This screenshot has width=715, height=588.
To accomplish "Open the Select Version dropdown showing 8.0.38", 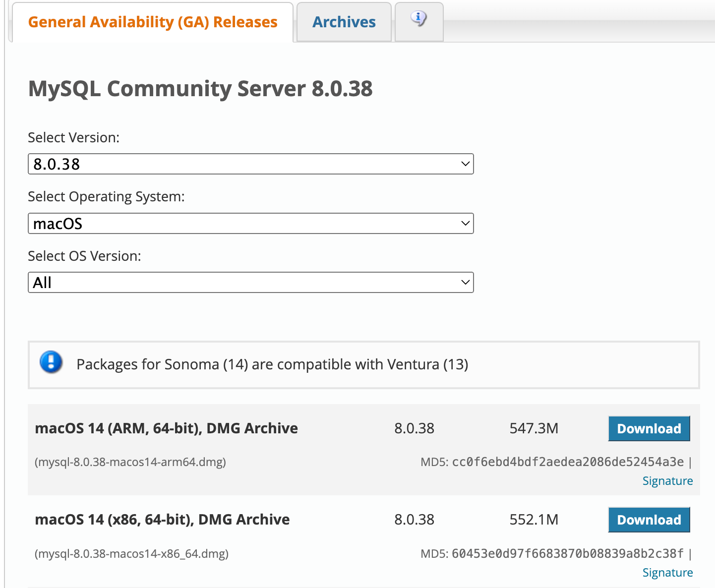I will (x=251, y=164).
